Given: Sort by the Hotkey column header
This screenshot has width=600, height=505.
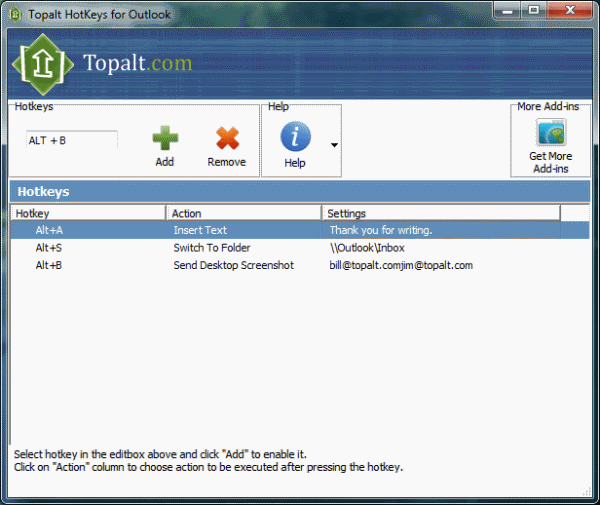Looking at the screenshot, I should 88,213.
